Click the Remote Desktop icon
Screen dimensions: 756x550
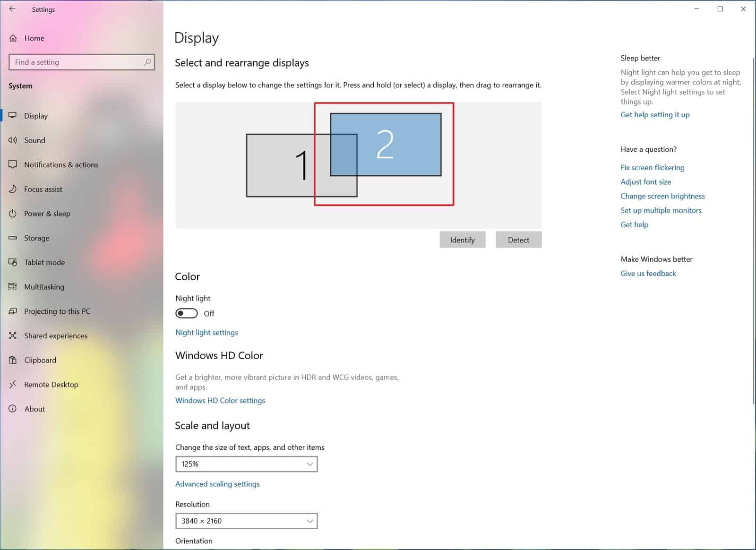point(13,385)
